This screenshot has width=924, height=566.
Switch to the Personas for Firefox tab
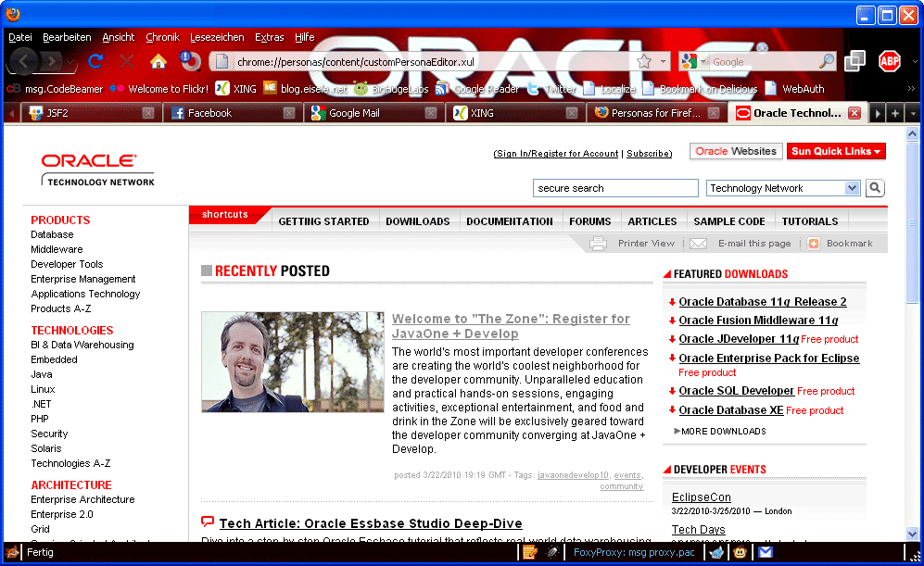[655, 113]
